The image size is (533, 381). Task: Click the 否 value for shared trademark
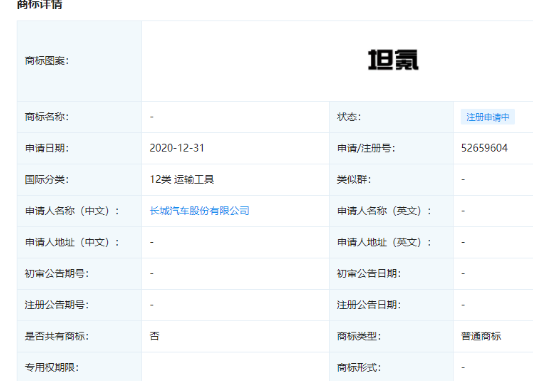click(154, 336)
